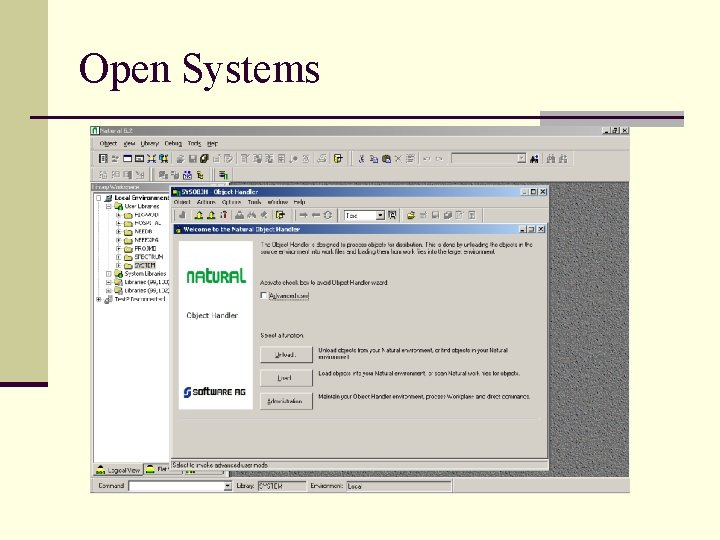Screen dimensions: 720x540
Task: Click the binoculars Find icon in Object Handler toolbar
Action: click(x=252, y=215)
